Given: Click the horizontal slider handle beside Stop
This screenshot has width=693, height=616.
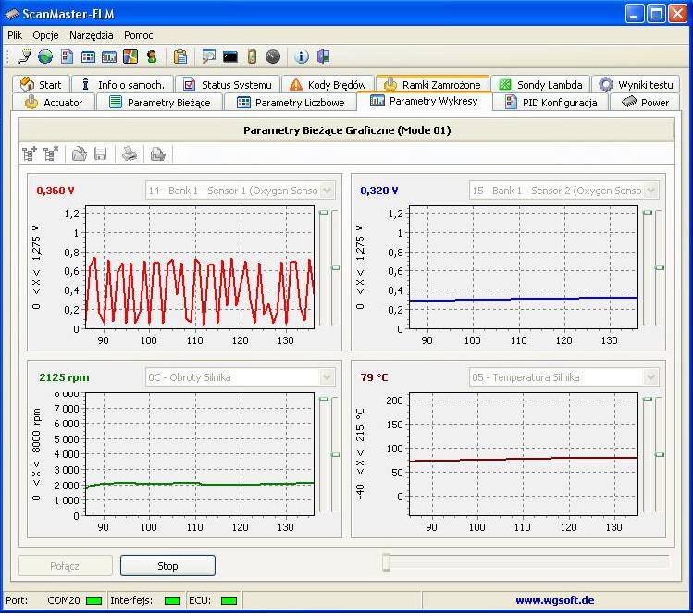Looking at the screenshot, I should pyautogui.click(x=387, y=562).
